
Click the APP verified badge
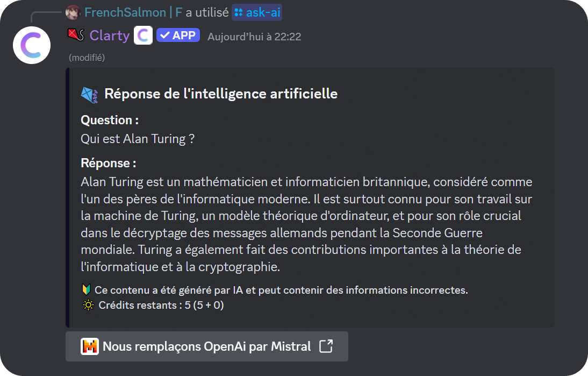tap(178, 35)
